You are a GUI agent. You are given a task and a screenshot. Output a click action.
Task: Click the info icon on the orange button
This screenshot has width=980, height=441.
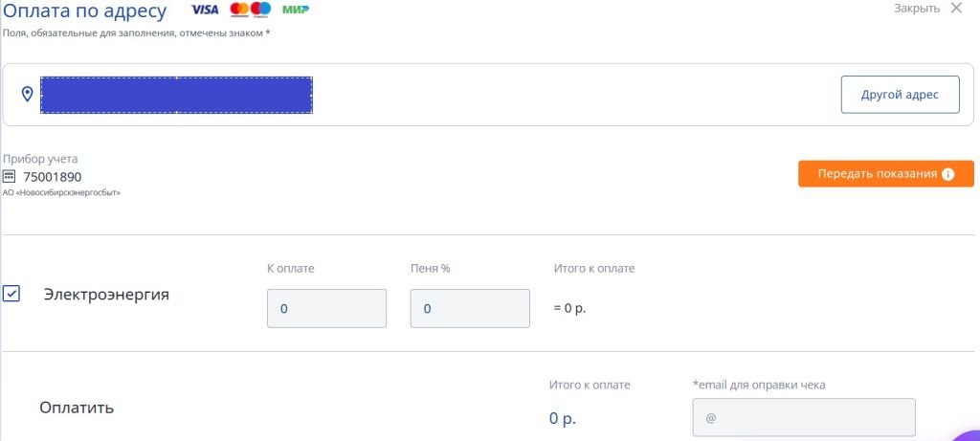(x=948, y=174)
